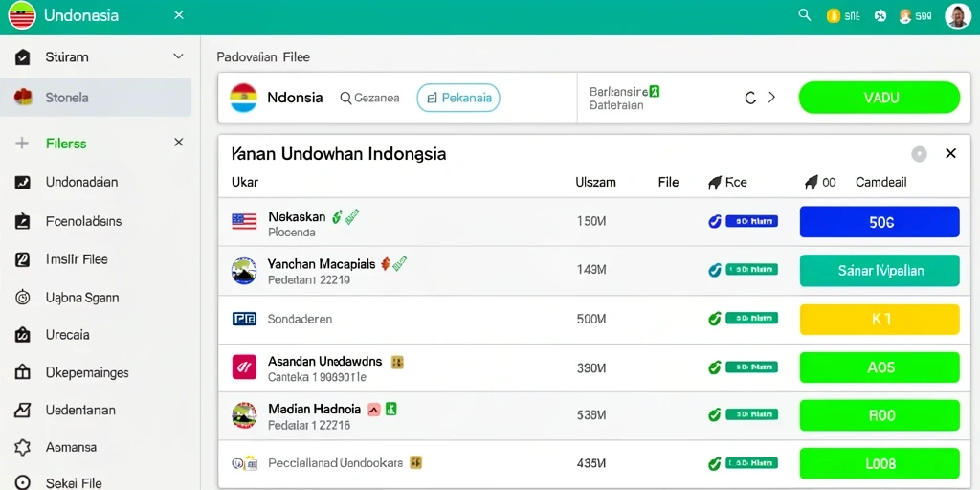The width and height of the screenshot is (980, 490).
Task: Click the blue 50G button
Action: (880, 222)
